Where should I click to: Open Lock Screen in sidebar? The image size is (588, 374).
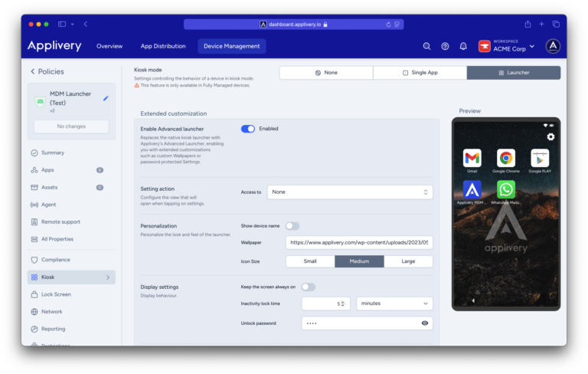pos(71,294)
